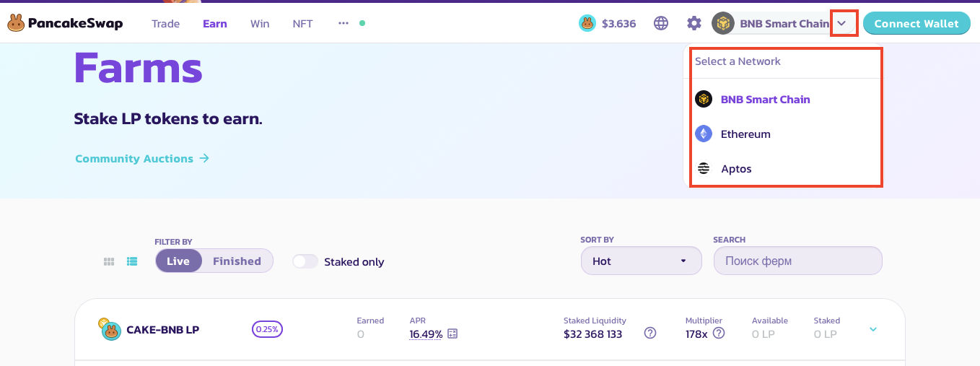Click the Multiplier help question icon

[719, 333]
